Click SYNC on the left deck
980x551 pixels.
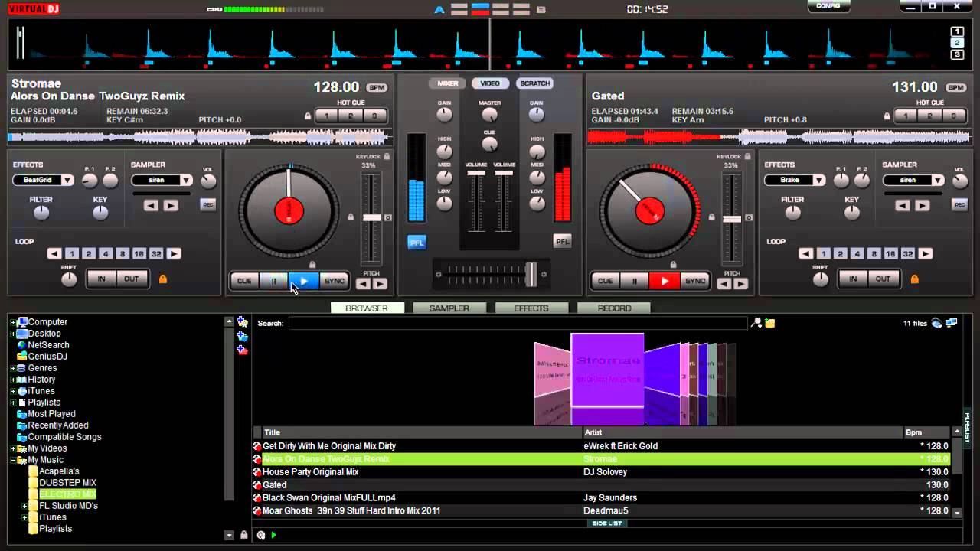335,281
